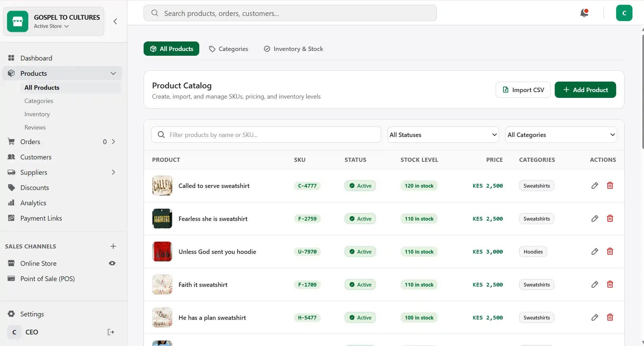Expand the Orders submenu arrow
Screen dimensions: 644x346
coord(113,142)
